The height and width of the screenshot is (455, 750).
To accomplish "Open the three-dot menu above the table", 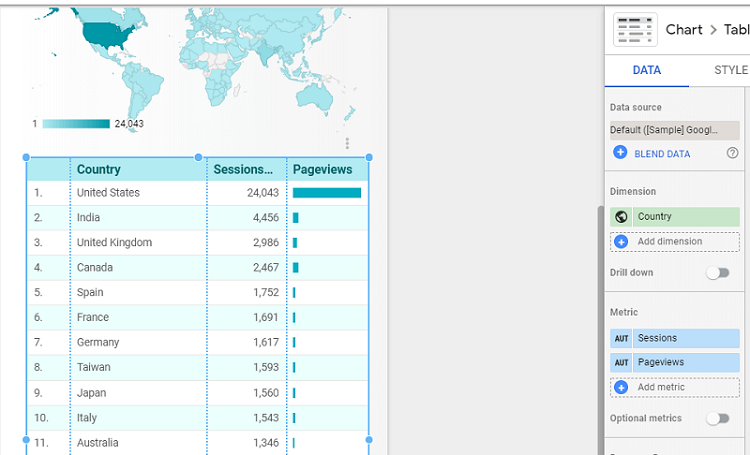I will tap(347, 143).
